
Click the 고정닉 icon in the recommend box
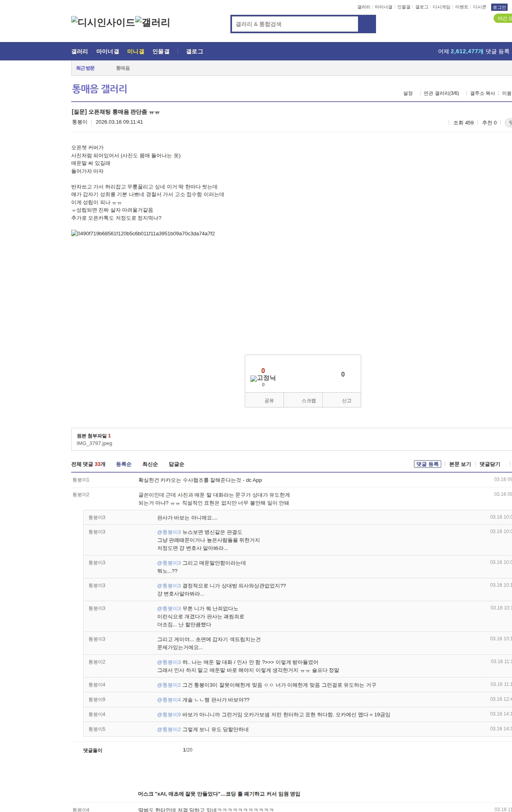tap(263, 378)
